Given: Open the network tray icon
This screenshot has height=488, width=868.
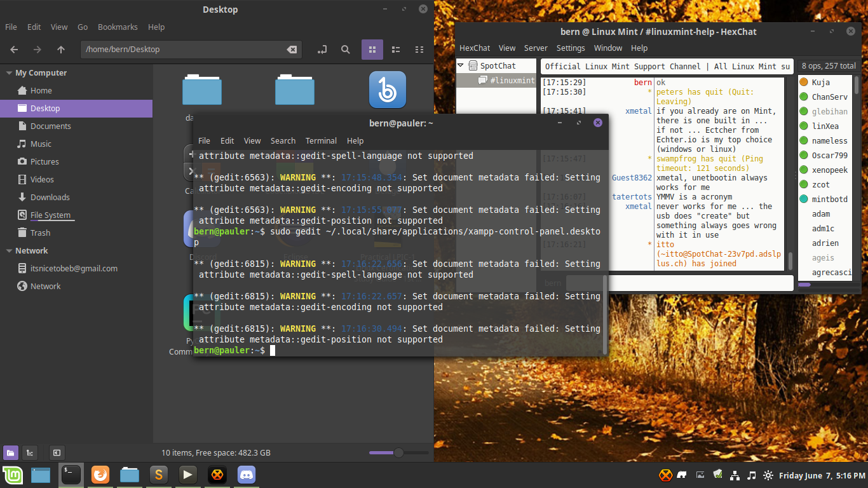Looking at the screenshot, I should pyautogui.click(x=735, y=475).
